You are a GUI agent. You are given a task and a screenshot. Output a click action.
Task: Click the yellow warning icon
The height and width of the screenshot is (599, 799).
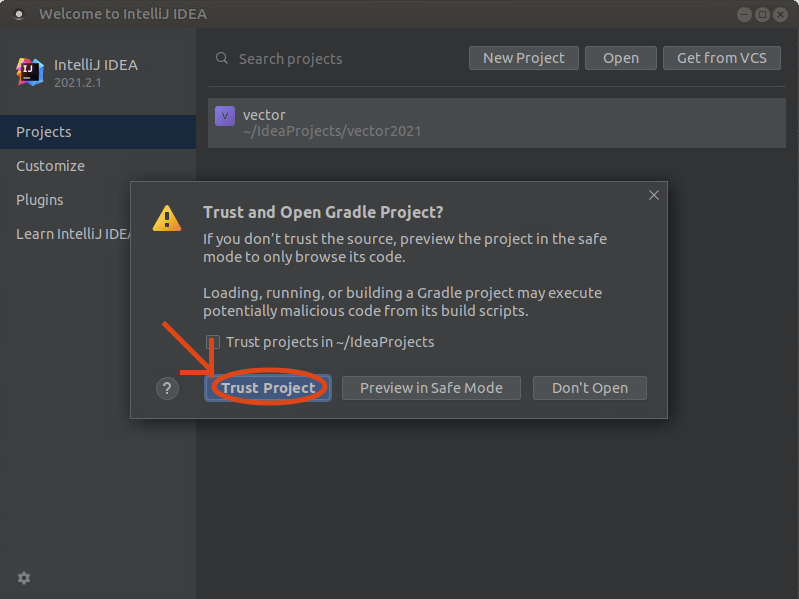[167, 219]
